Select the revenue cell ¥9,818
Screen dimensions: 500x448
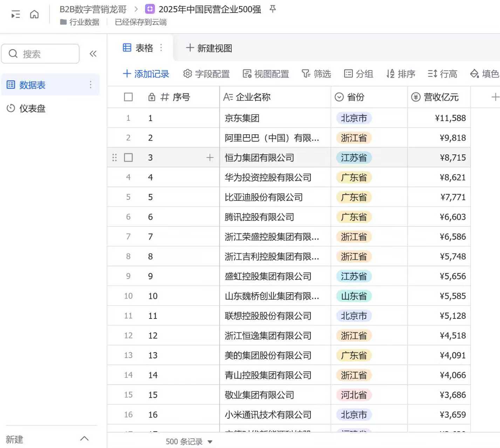tap(439, 138)
